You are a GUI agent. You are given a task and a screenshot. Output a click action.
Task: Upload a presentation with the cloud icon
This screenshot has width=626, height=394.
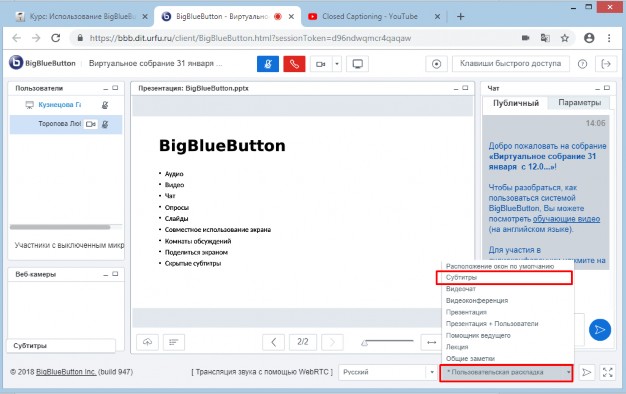(147, 342)
